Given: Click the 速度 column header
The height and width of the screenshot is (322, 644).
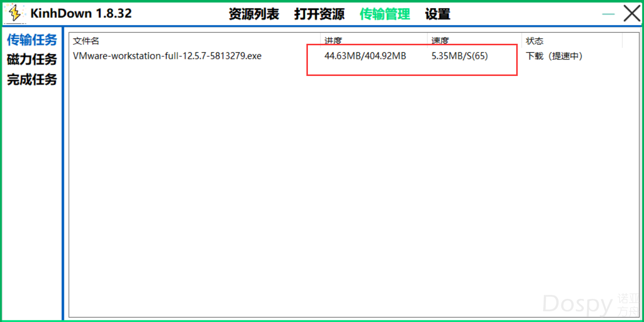Looking at the screenshot, I should click(x=475, y=41).
